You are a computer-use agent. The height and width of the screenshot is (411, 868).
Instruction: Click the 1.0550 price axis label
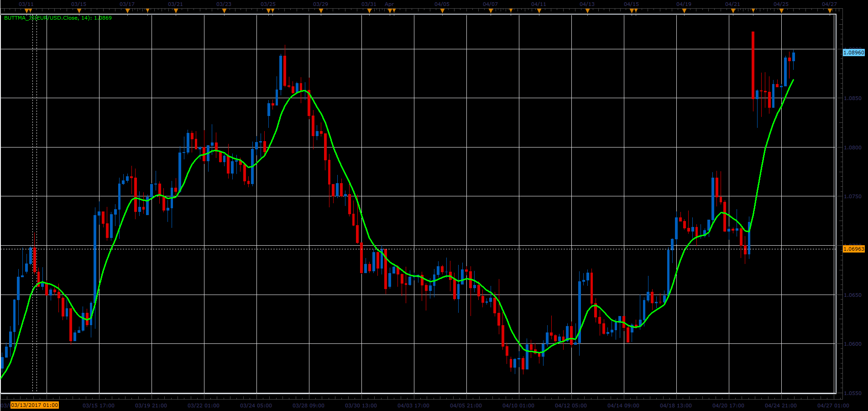coord(853,393)
